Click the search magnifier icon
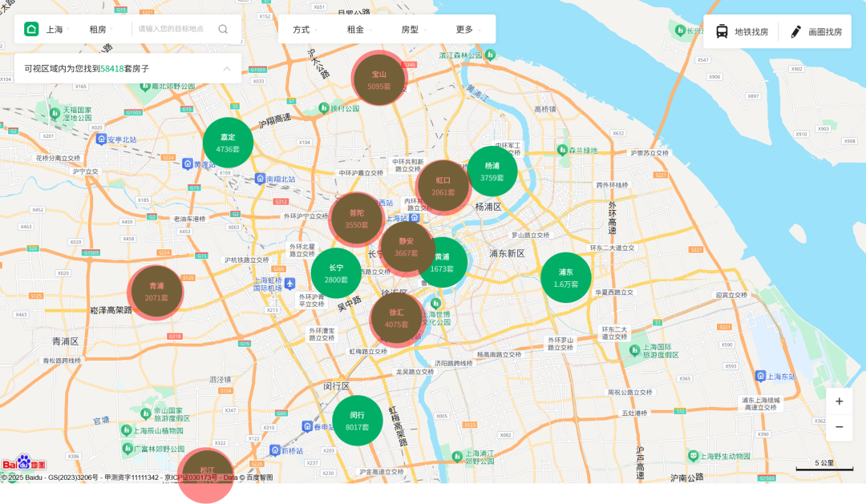866x504 pixels. 223,30
